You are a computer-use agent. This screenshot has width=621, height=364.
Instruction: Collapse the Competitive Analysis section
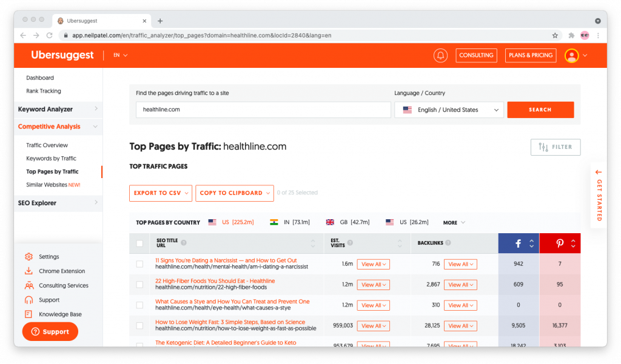coord(58,127)
